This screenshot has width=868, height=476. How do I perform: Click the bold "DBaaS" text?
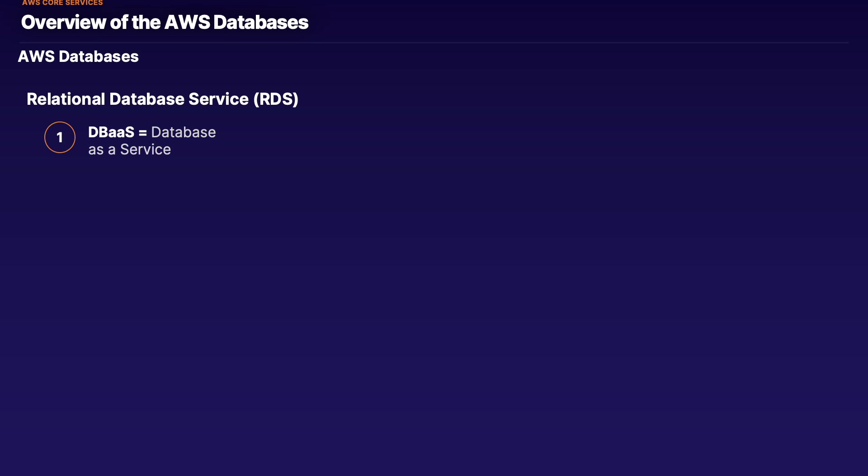point(111,132)
